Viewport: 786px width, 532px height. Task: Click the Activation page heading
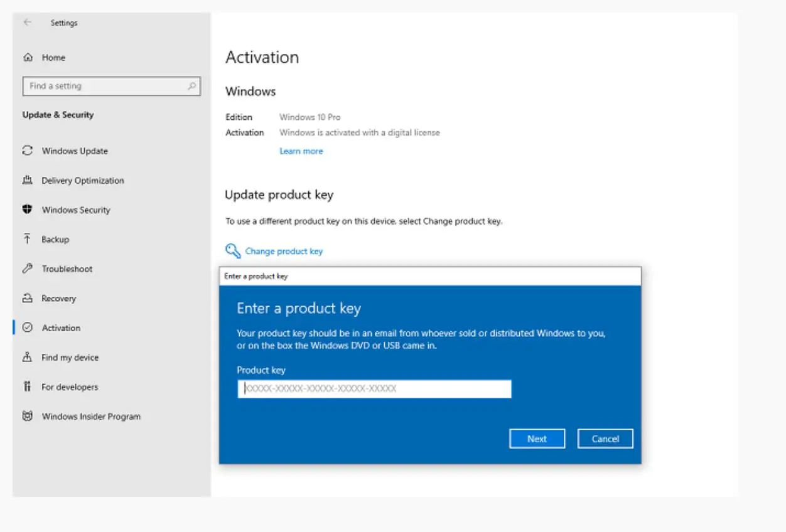(x=262, y=57)
